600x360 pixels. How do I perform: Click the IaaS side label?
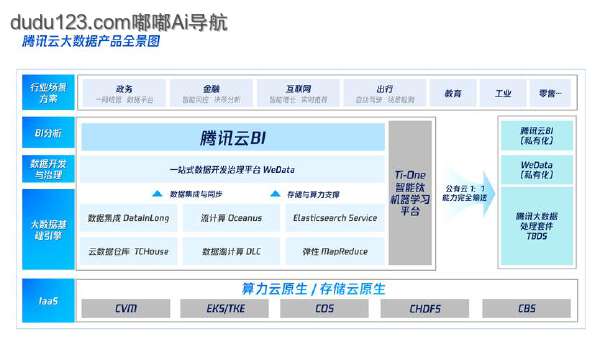click(48, 301)
